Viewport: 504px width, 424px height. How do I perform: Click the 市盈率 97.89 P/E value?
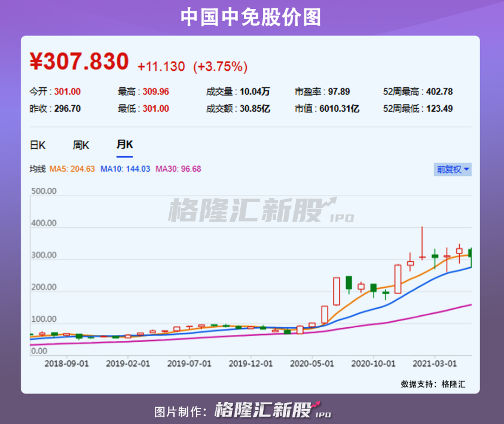pyautogui.click(x=322, y=91)
